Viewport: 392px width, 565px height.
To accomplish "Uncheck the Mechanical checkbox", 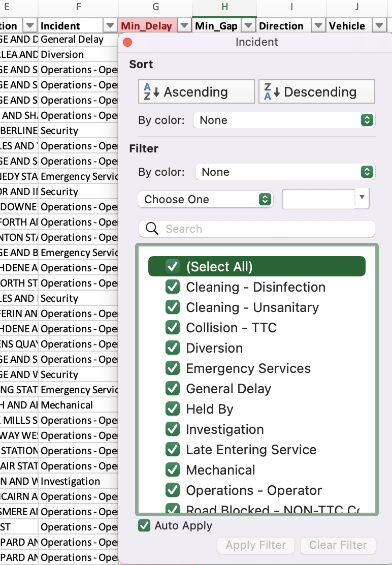I will point(173,469).
